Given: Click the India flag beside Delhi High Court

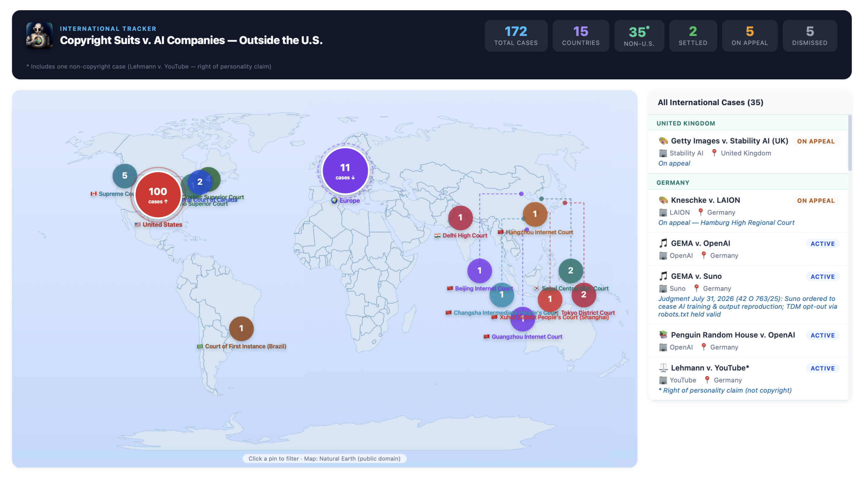Looking at the screenshot, I should coord(437,236).
